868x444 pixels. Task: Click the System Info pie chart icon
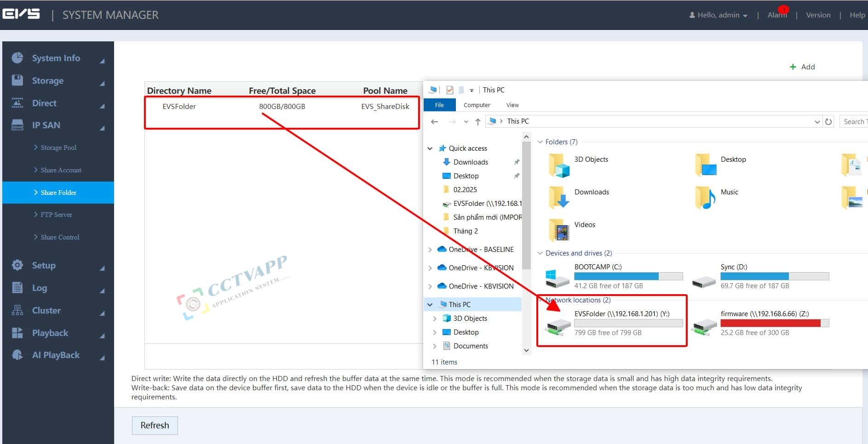tap(17, 58)
